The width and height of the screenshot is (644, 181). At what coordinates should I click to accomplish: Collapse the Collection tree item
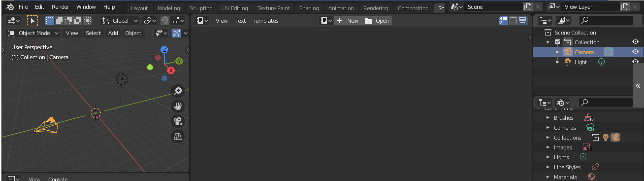coord(548,42)
